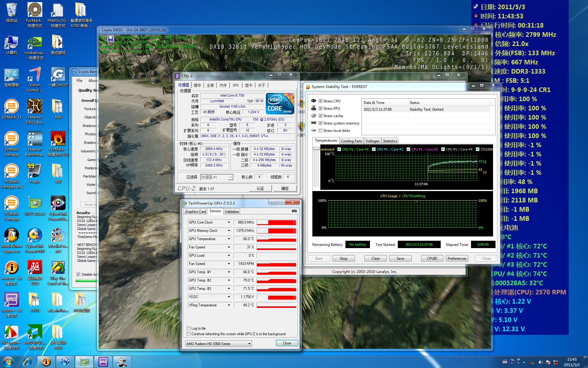Viewport: 588px width, 368px height.
Task: Open CPU-Z processor selection dropdown
Action: click(231, 177)
